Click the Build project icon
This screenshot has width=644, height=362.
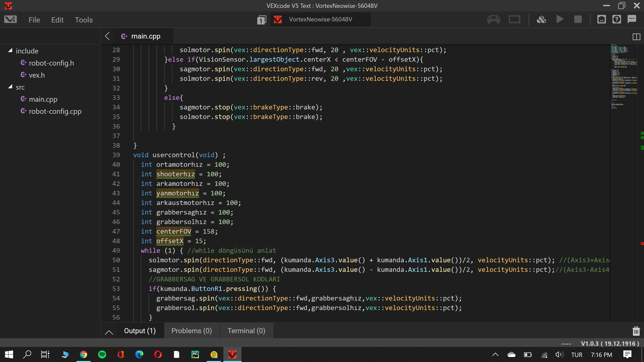[x=541, y=19]
